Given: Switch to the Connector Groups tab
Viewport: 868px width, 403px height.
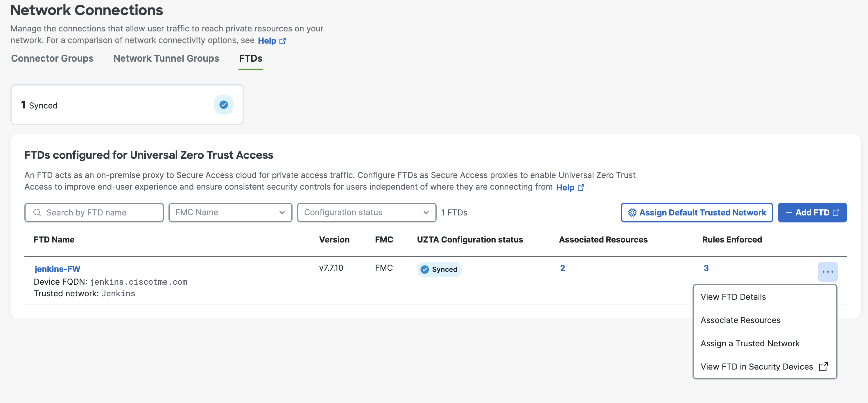Looking at the screenshot, I should click(x=52, y=58).
